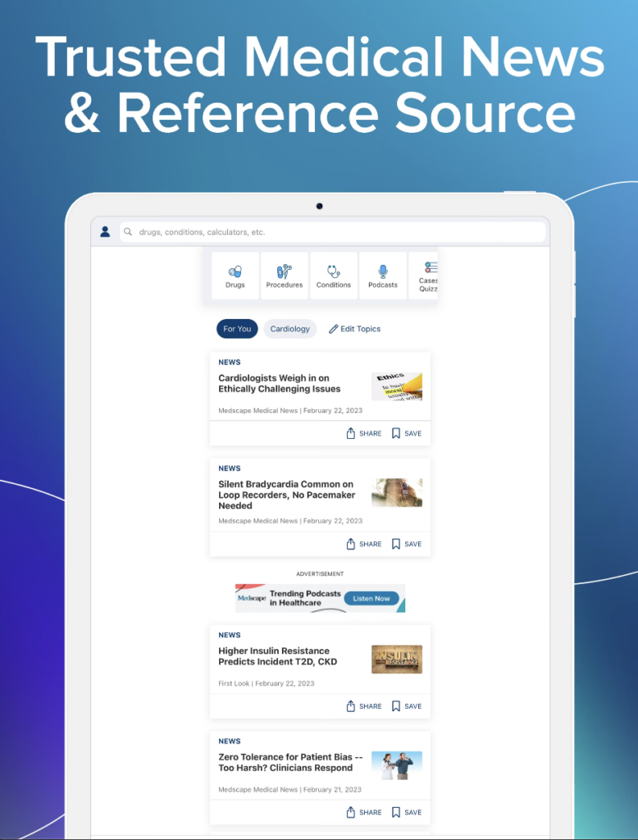Save the Silent Bradycardia article
This screenshot has height=840, width=638.
tap(407, 544)
